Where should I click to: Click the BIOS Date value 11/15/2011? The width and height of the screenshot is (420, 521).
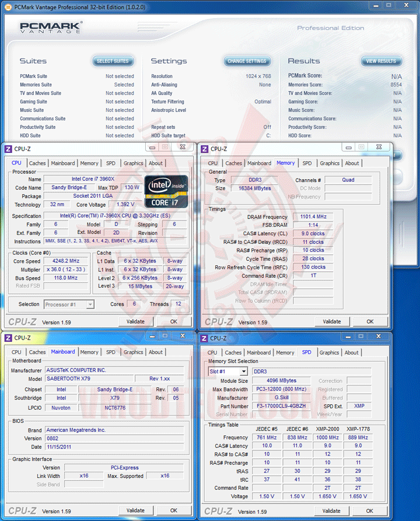click(114, 447)
